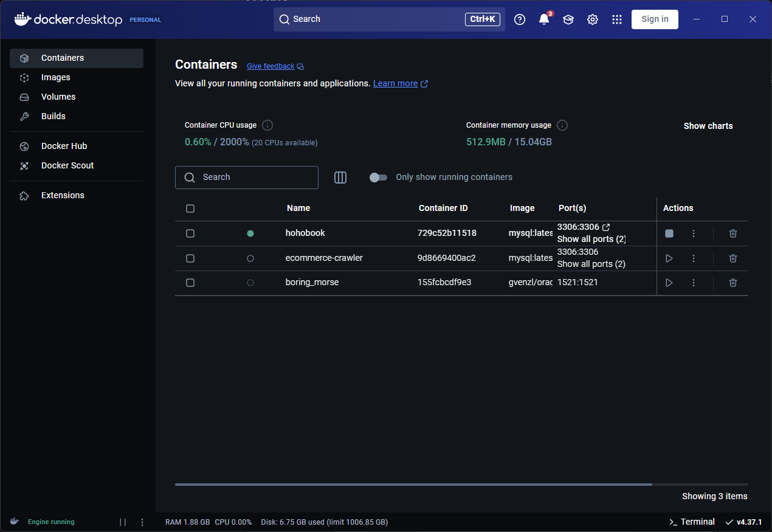Open more actions menu for ecommerce-crawler
772x532 pixels.
click(694, 258)
